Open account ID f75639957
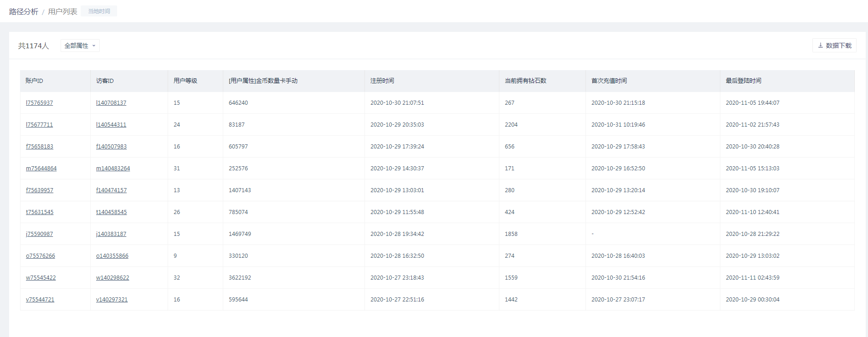This screenshot has height=337, width=868. point(40,190)
